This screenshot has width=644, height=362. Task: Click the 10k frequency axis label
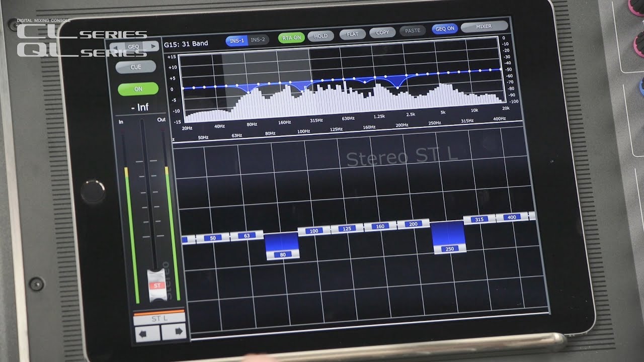pos(474,110)
